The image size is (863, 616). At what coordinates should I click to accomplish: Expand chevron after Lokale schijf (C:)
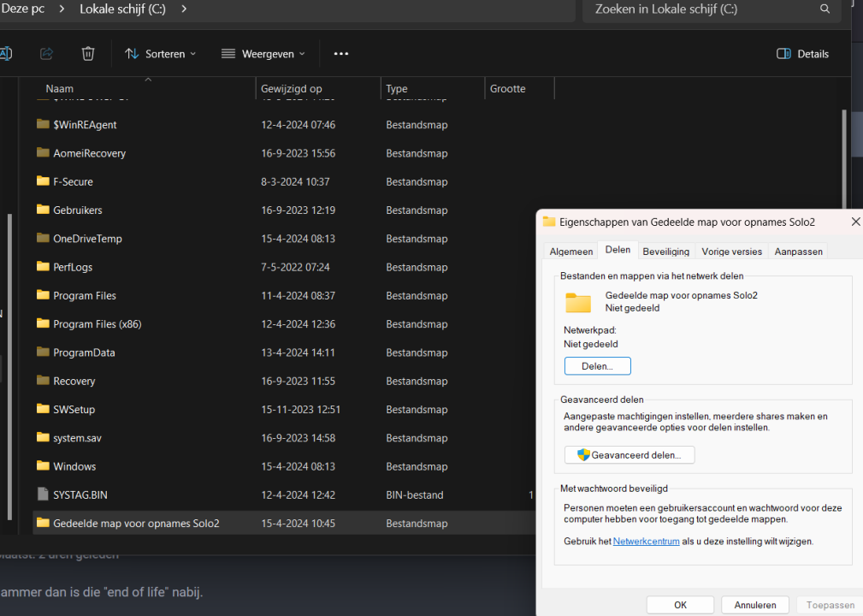pyautogui.click(x=184, y=9)
